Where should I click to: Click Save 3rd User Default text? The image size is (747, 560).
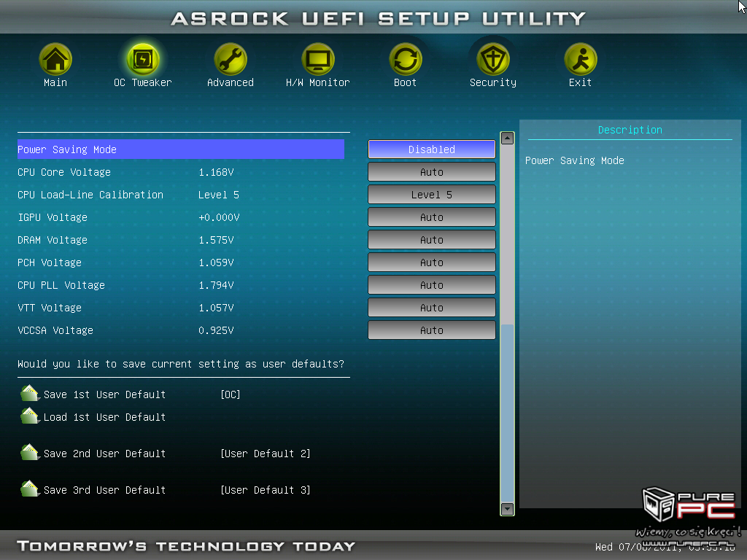105,490
